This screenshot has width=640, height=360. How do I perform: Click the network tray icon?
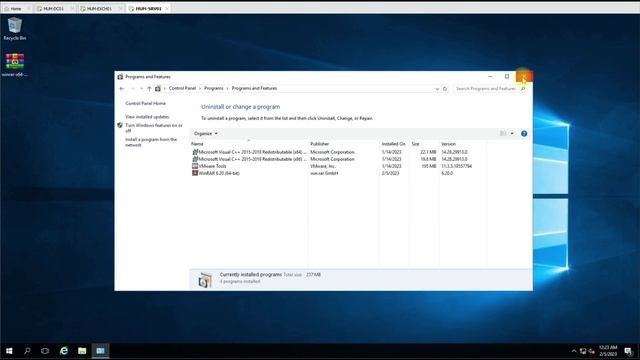click(583, 351)
